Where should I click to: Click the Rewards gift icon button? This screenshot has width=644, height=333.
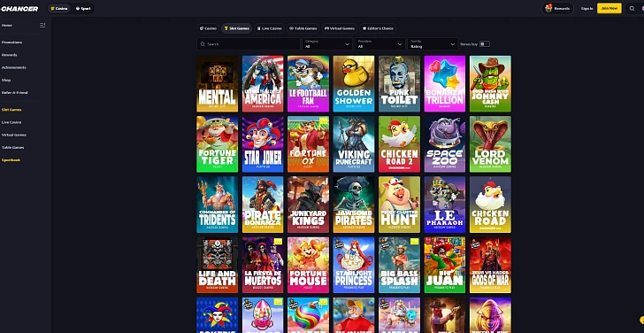557,9
